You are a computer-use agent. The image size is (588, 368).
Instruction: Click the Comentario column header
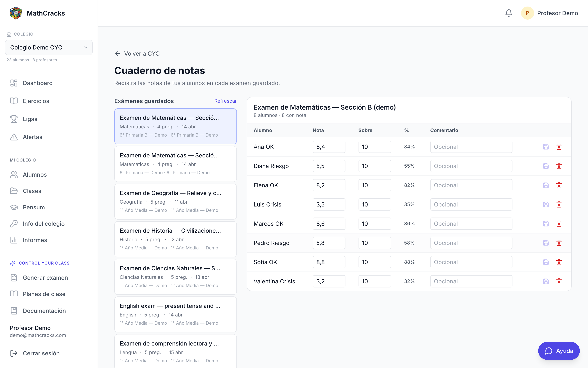[444, 130]
